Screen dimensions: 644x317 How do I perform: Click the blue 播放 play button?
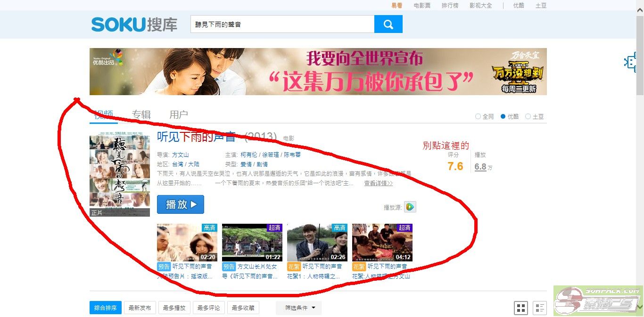point(180,204)
